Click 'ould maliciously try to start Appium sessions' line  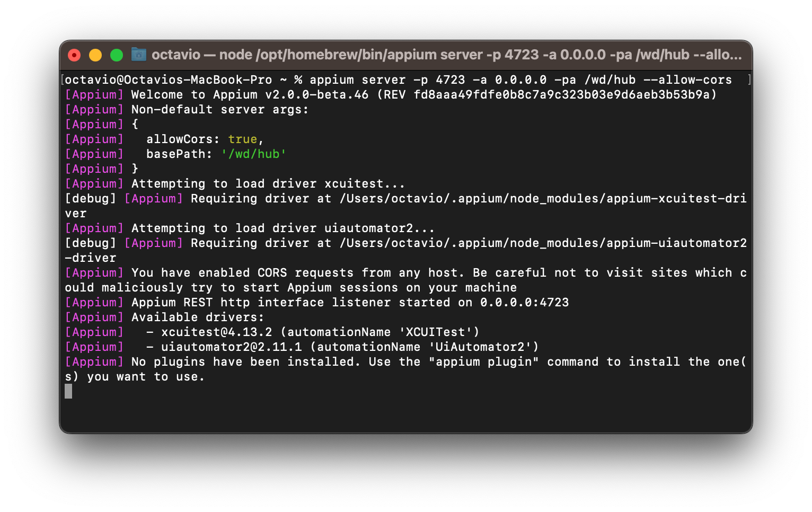[x=290, y=287]
